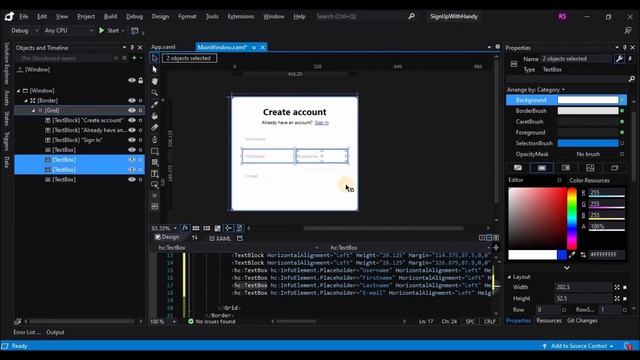Choose the solid color brush icon
The height and width of the screenshot is (360, 640).
[x=542, y=168]
